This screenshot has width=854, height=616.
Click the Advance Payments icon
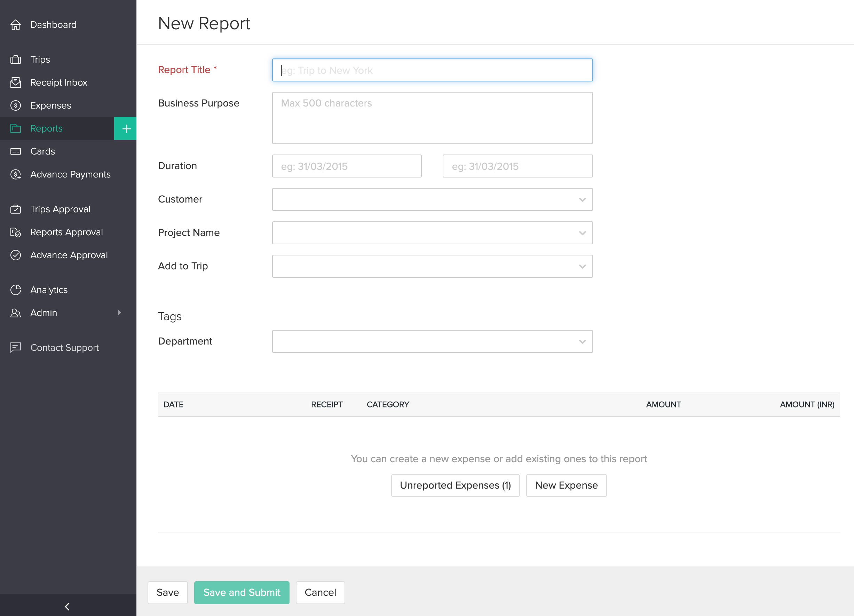pos(15,174)
